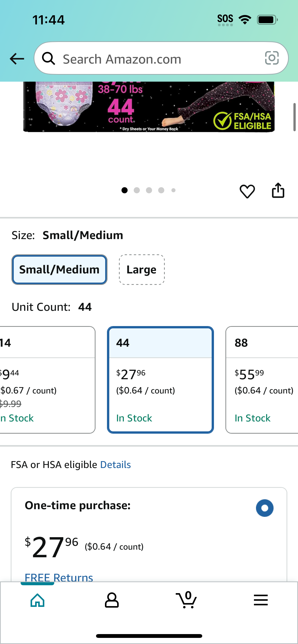The image size is (298, 644).
Task: Jump to second image carousel dot
Action: pyautogui.click(x=137, y=190)
